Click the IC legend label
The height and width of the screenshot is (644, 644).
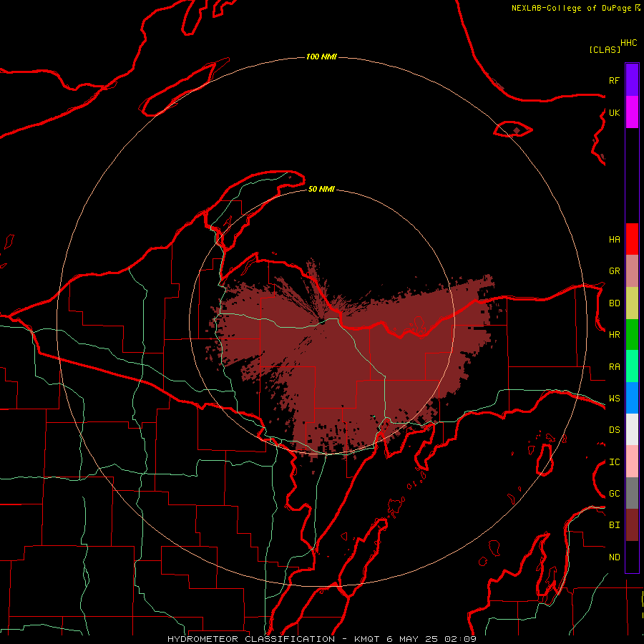(614, 462)
